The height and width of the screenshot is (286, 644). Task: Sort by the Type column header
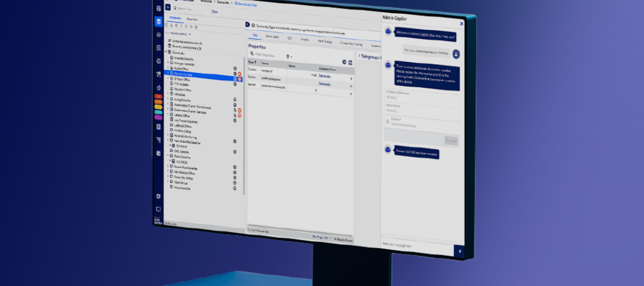pyautogui.click(x=253, y=62)
